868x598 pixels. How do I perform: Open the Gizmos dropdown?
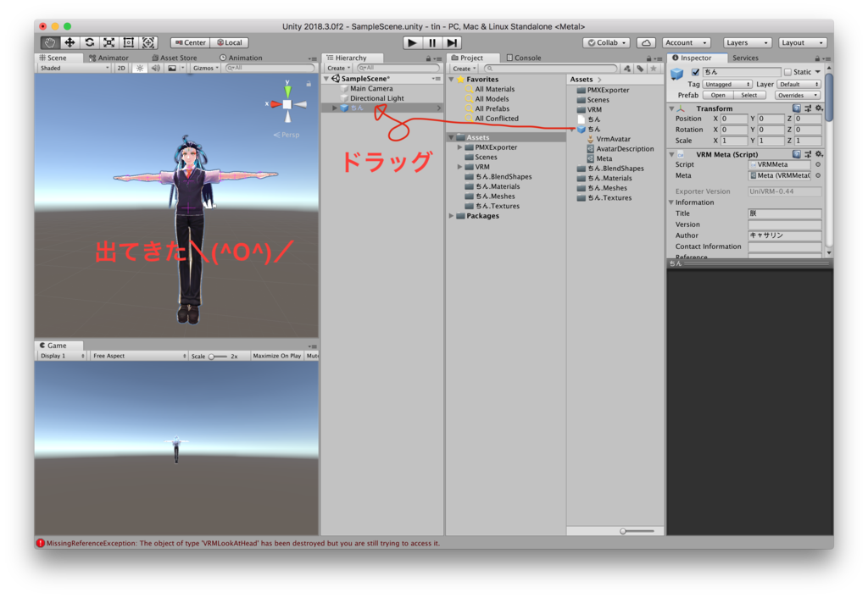tap(206, 68)
